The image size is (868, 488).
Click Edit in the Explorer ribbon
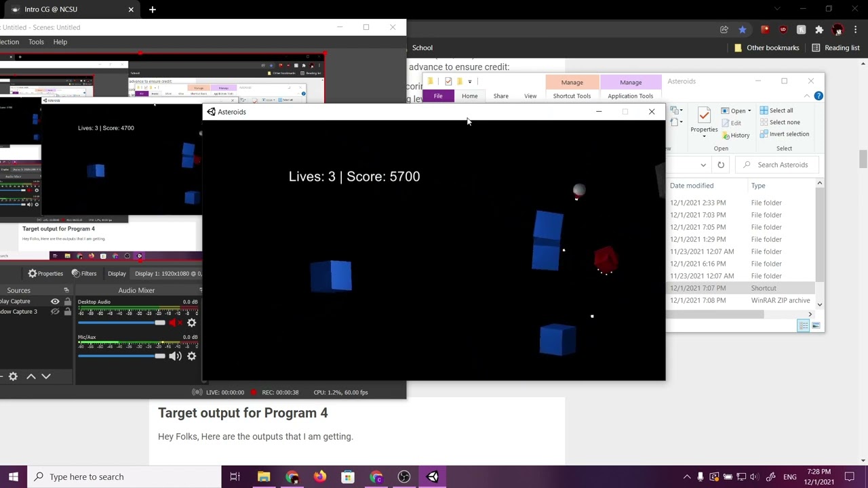[731, 123]
